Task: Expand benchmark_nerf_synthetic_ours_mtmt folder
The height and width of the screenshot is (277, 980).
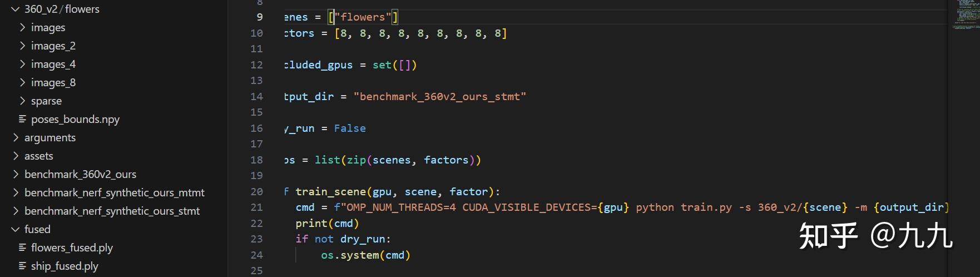Action: click(114, 192)
